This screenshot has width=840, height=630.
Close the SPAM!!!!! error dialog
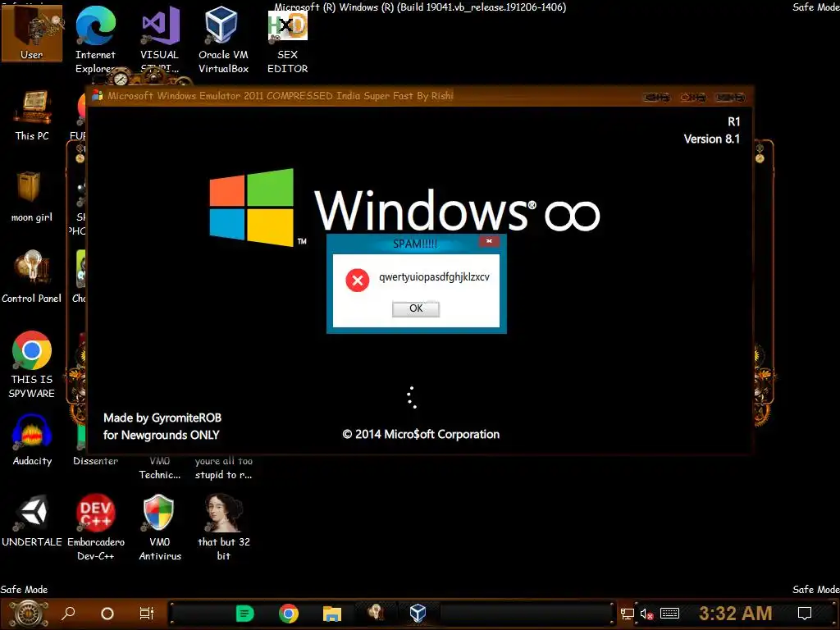tap(489, 242)
